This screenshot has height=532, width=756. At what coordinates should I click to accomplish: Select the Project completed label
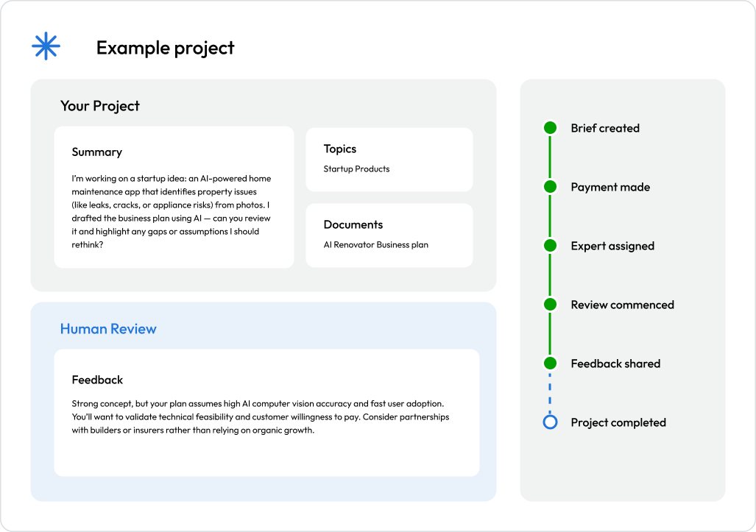click(x=618, y=422)
